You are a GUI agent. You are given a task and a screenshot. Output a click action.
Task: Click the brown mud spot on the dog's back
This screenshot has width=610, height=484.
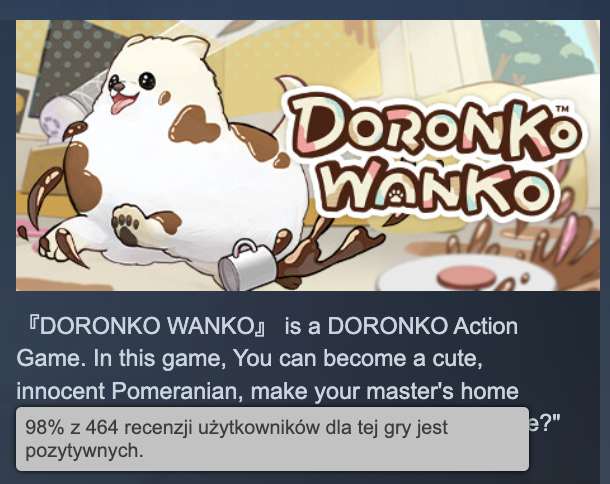(x=195, y=125)
